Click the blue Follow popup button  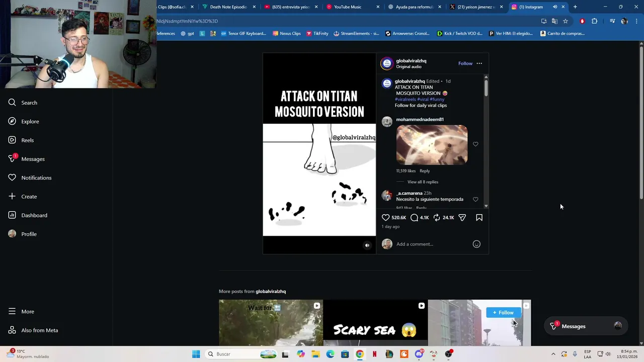[503, 312]
